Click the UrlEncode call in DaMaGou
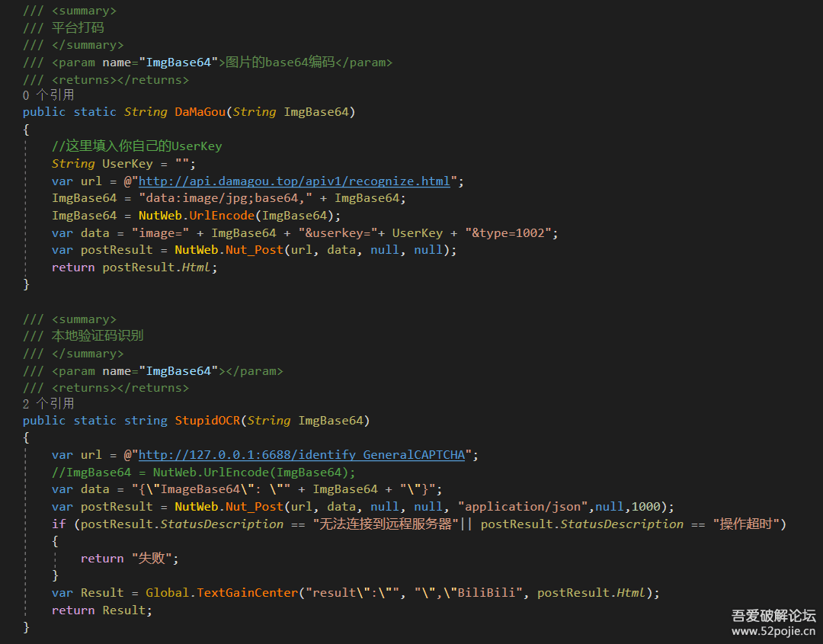The image size is (823, 644). [222, 216]
